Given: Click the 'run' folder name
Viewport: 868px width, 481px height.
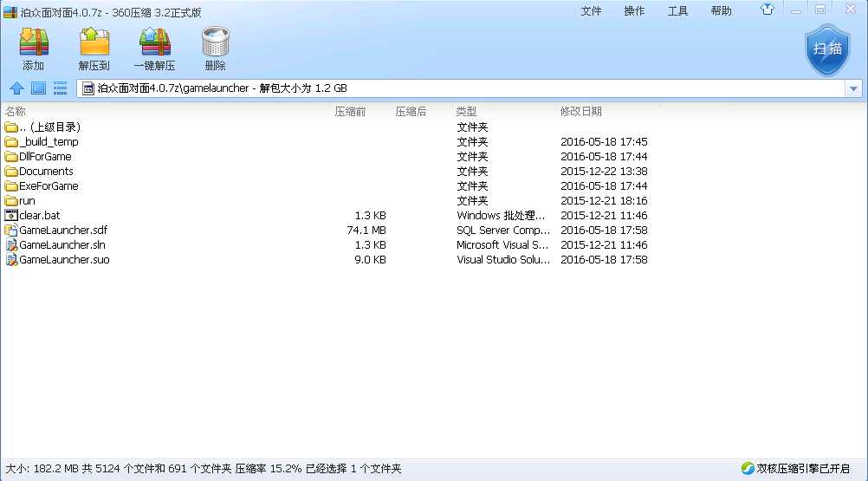Looking at the screenshot, I should [27, 201].
